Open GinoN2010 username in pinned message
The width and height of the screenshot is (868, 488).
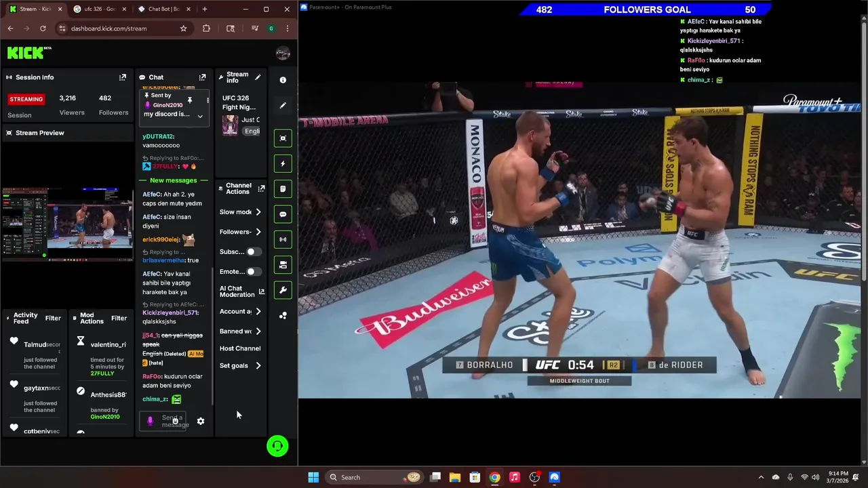click(x=167, y=105)
